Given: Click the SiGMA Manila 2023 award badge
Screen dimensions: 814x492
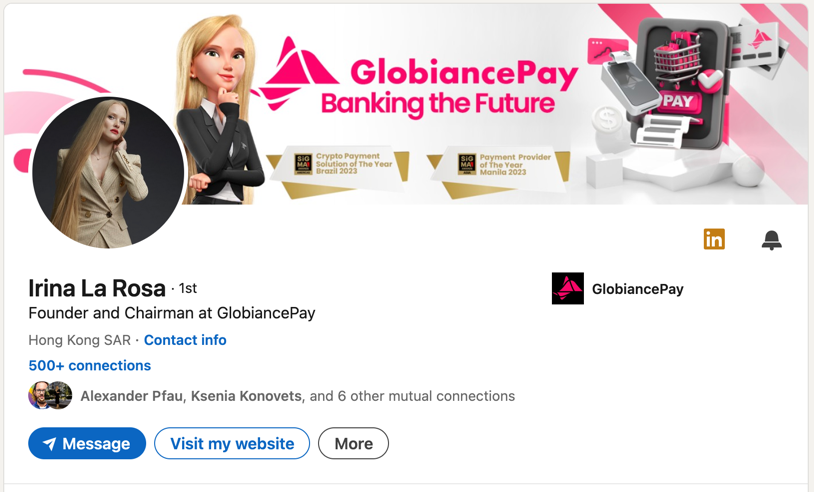Looking at the screenshot, I should [467, 163].
